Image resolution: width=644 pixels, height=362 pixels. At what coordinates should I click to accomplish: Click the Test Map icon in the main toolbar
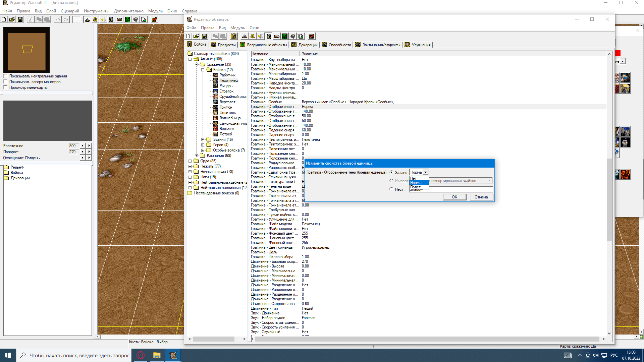154,19
